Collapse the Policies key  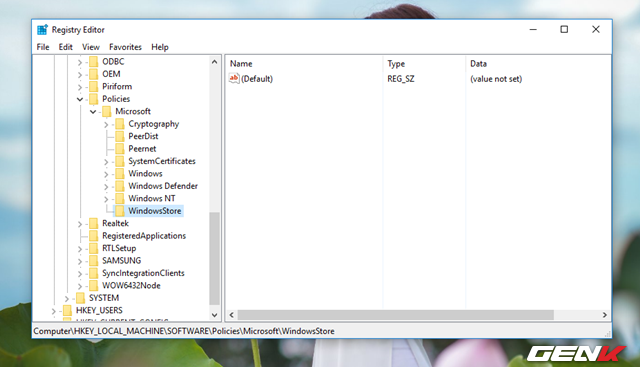pos(80,99)
